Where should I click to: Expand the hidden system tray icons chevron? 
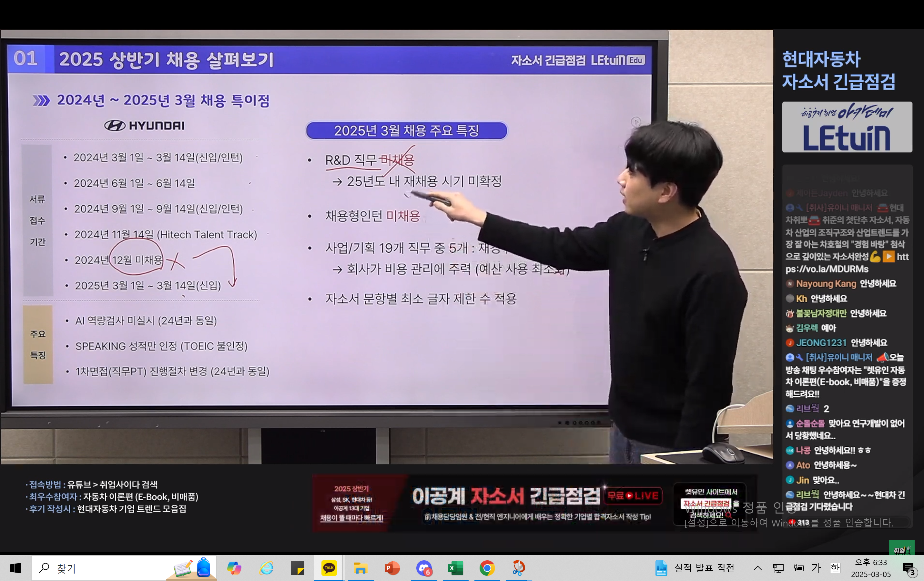(757, 568)
